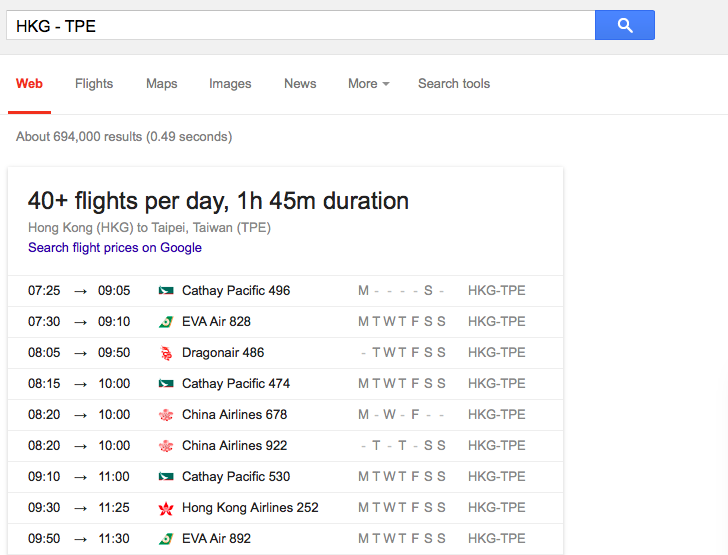This screenshot has height=555, width=728.
Task: Select Cathay Pacific 496 flight name
Action: point(236,291)
